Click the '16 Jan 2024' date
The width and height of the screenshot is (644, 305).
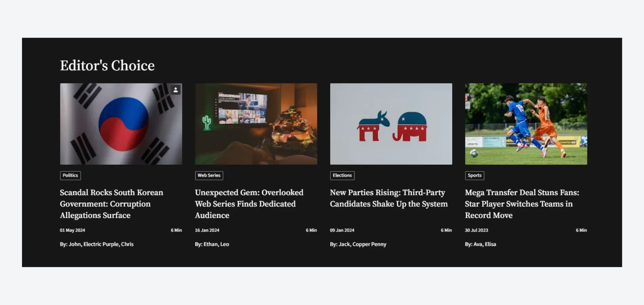(207, 230)
